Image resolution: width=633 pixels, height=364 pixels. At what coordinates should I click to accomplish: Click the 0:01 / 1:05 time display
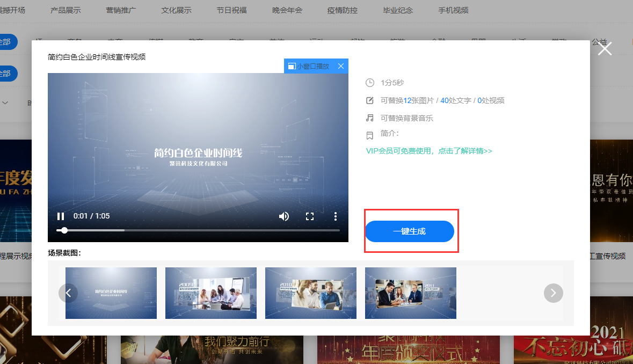[x=92, y=216]
